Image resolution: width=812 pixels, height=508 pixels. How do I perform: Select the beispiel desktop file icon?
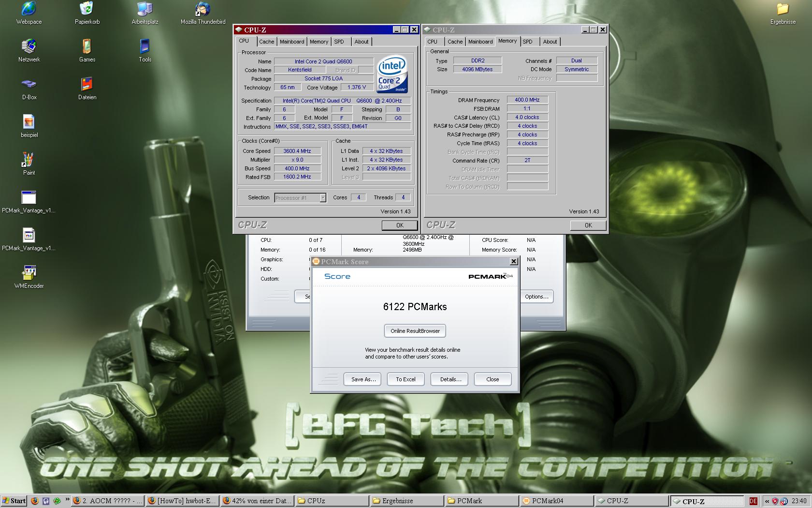click(x=29, y=126)
